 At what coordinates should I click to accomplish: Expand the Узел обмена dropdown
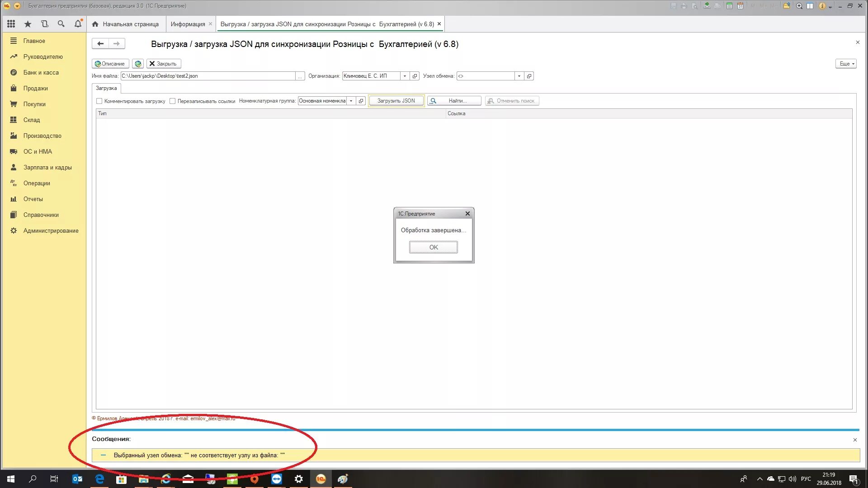(x=519, y=76)
